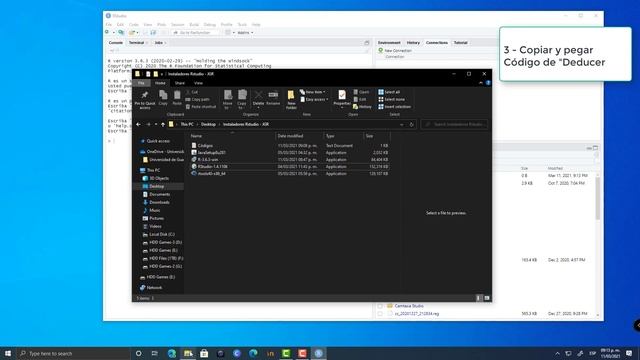Open the File tab in File Explorer
The height and width of the screenshot is (360, 640).
click(141, 83)
